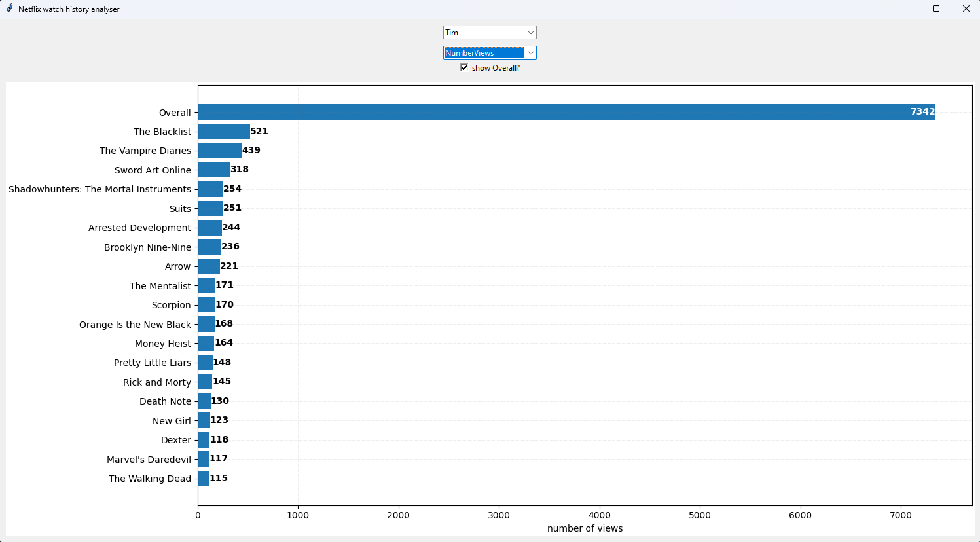Click the Marvel's Daredevil label
This screenshot has height=542, width=980.
pyautogui.click(x=149, y=460)
